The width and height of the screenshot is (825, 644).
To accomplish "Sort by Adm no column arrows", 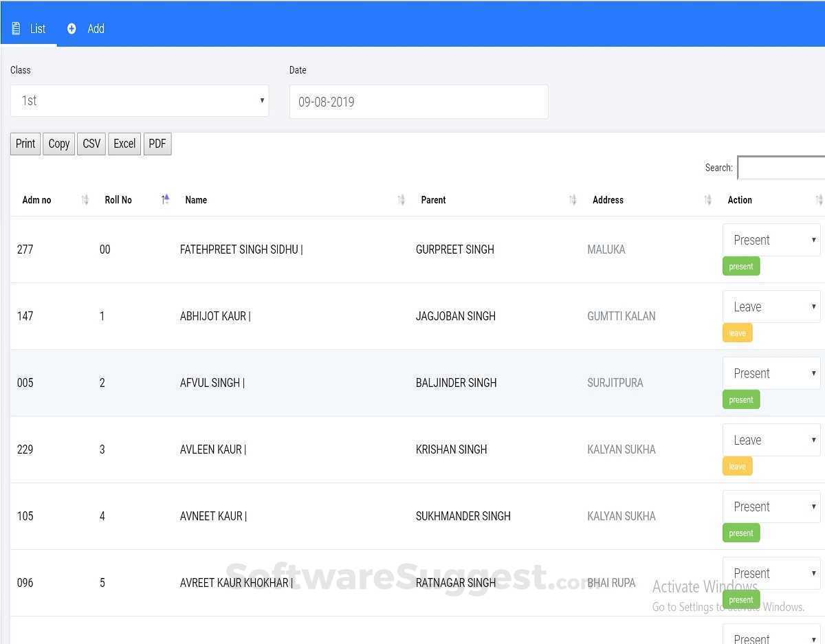I will pos(85,200).
